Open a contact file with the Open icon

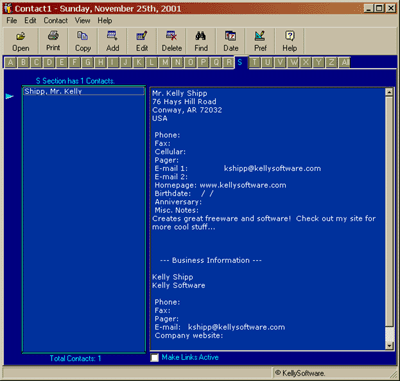[21, 41]
